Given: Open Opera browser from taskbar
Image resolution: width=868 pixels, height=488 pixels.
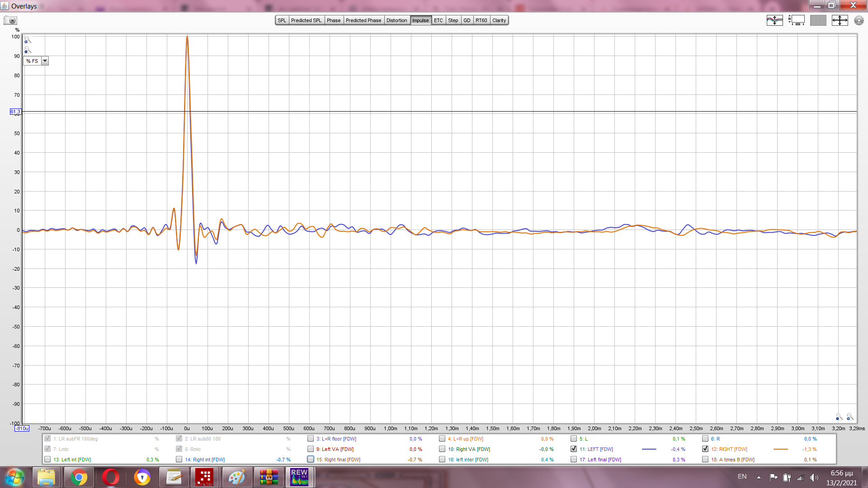Looking at the screenshot, I should pyautogui.click(x=110, y=477).
